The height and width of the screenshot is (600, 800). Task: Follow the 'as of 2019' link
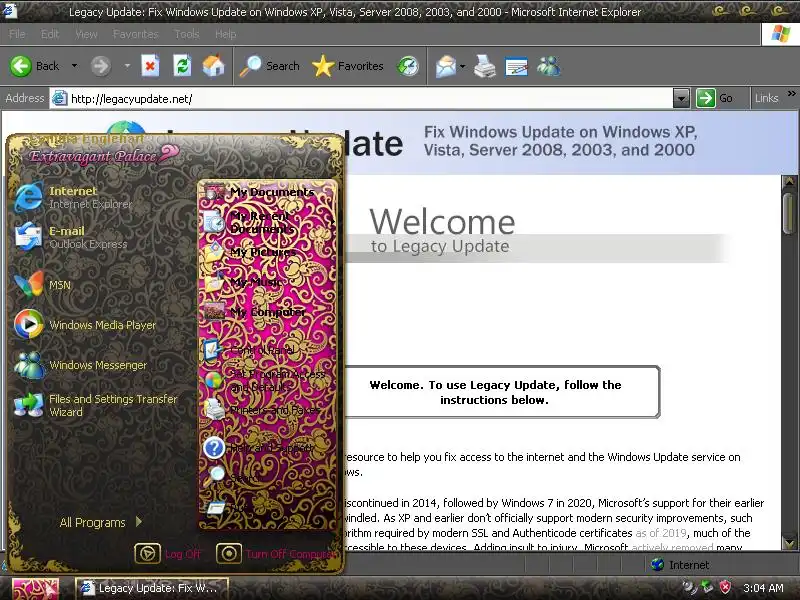click(661, 533)
